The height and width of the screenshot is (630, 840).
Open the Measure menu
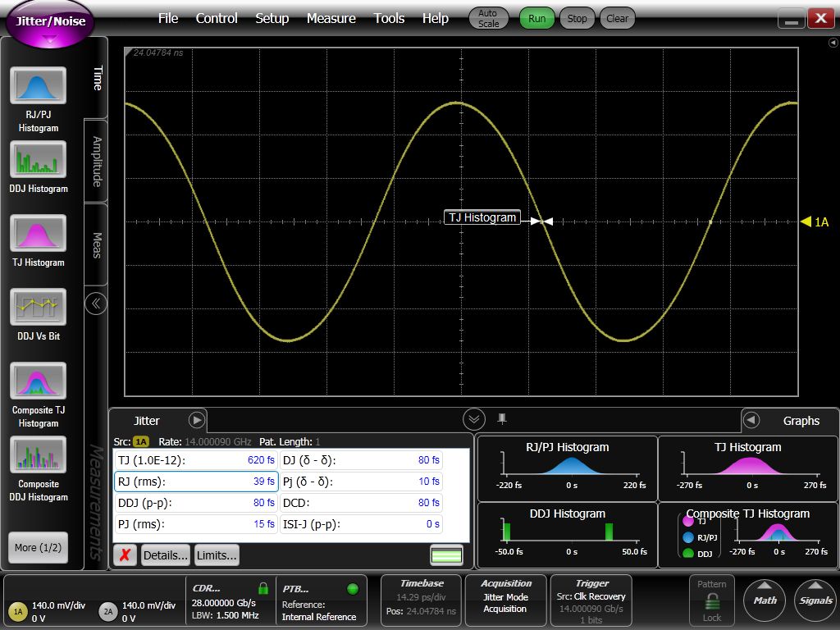point(331,18)
